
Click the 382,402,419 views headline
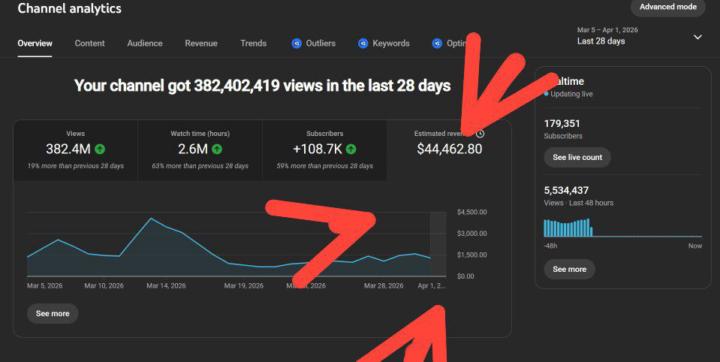262,86
